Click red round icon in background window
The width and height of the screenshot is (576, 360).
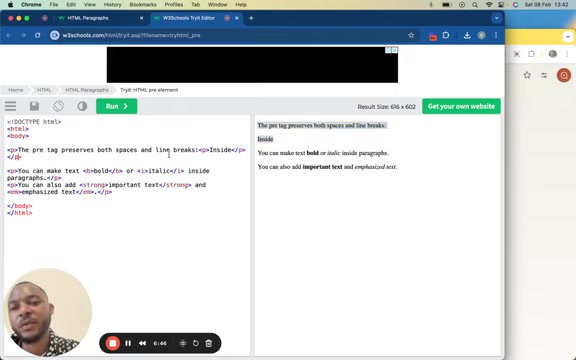564,75
